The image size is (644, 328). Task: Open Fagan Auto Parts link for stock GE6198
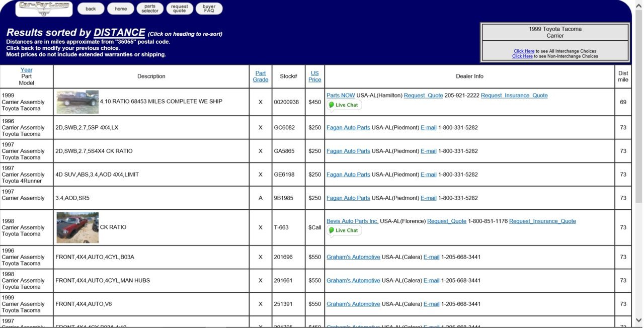(348, 175)
